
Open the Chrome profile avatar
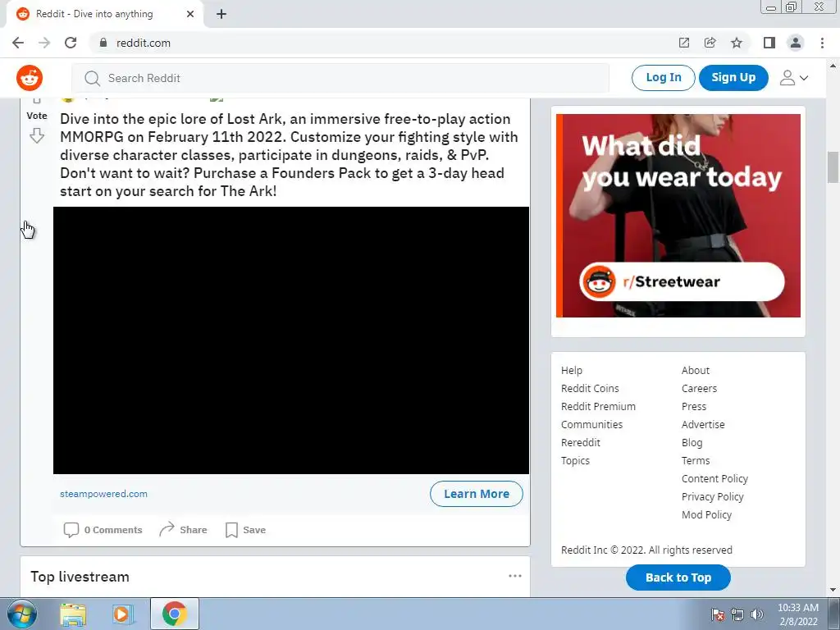[796, 43]
